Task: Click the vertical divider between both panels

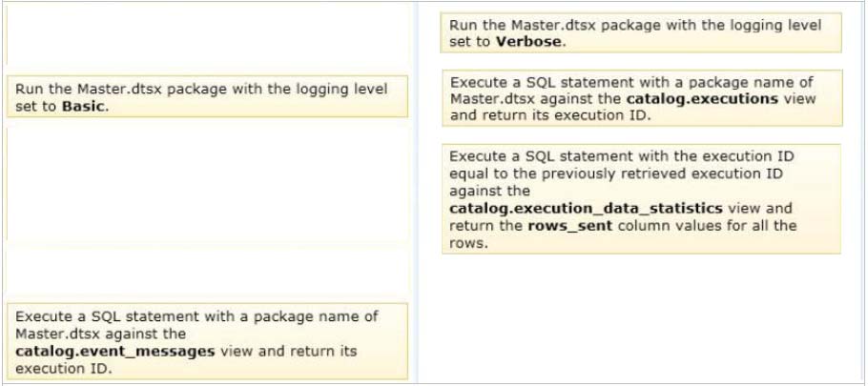Action: (416, 193)
